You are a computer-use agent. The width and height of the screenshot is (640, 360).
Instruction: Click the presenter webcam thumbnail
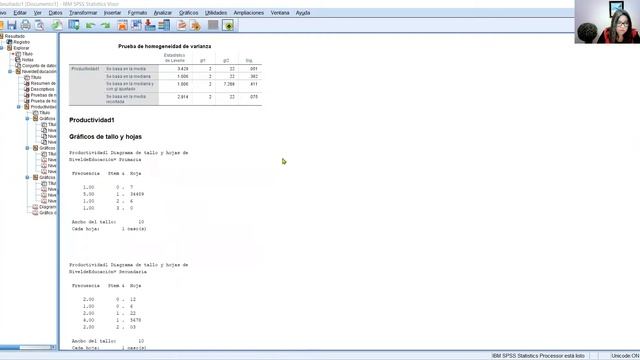click(607, 22)
